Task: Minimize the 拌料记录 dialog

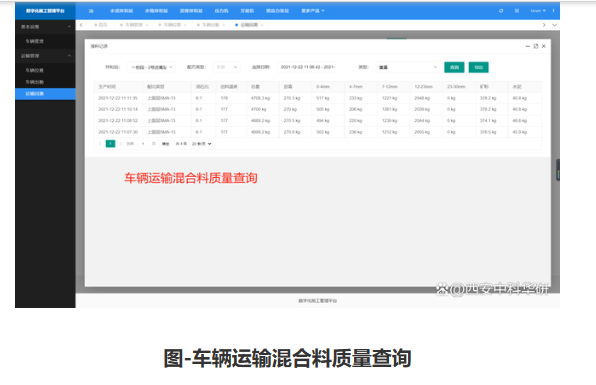Action: click(528, 46)
